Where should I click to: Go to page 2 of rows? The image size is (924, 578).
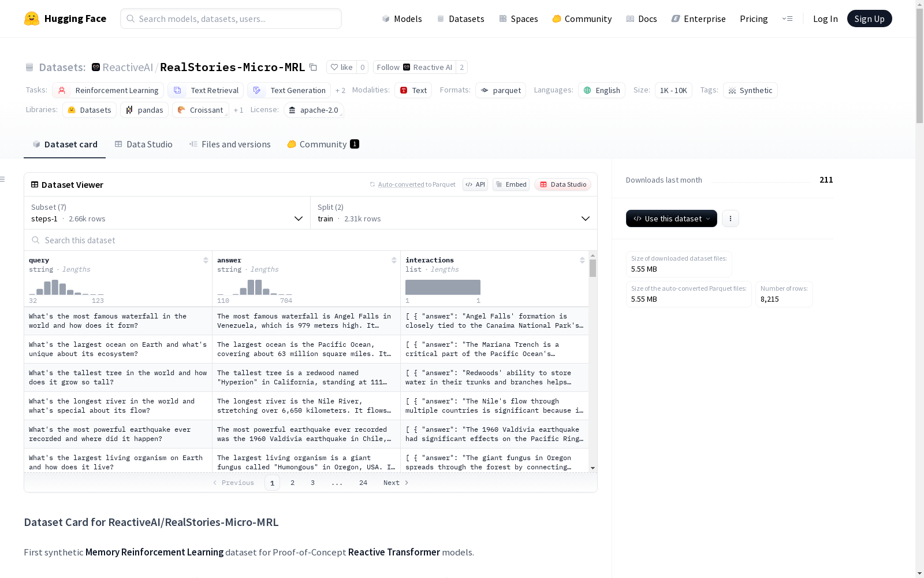pos(292,483)
